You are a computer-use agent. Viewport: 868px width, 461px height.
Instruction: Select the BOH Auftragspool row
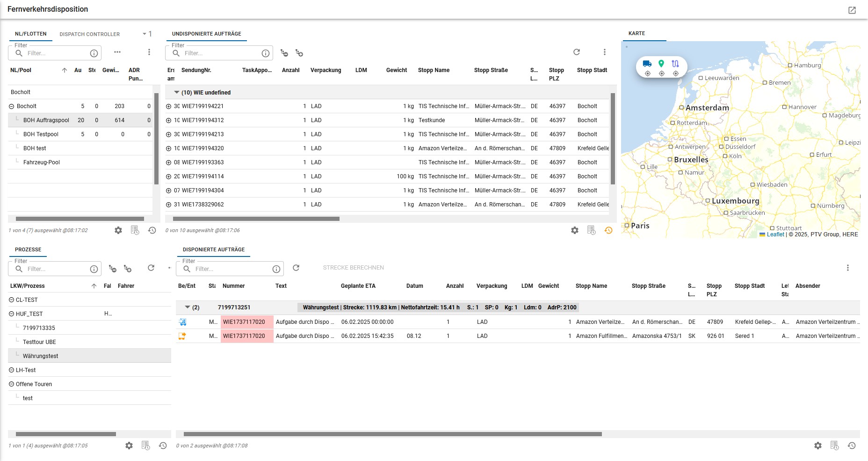coord(80,120)
